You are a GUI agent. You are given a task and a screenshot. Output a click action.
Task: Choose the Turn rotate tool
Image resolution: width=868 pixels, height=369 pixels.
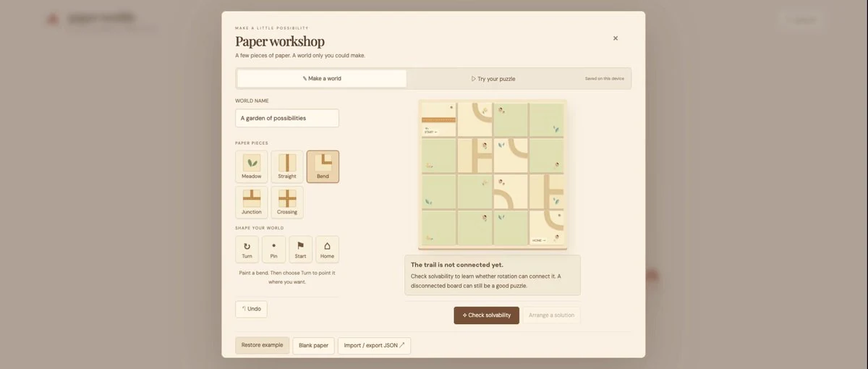[x=247, y=249]
